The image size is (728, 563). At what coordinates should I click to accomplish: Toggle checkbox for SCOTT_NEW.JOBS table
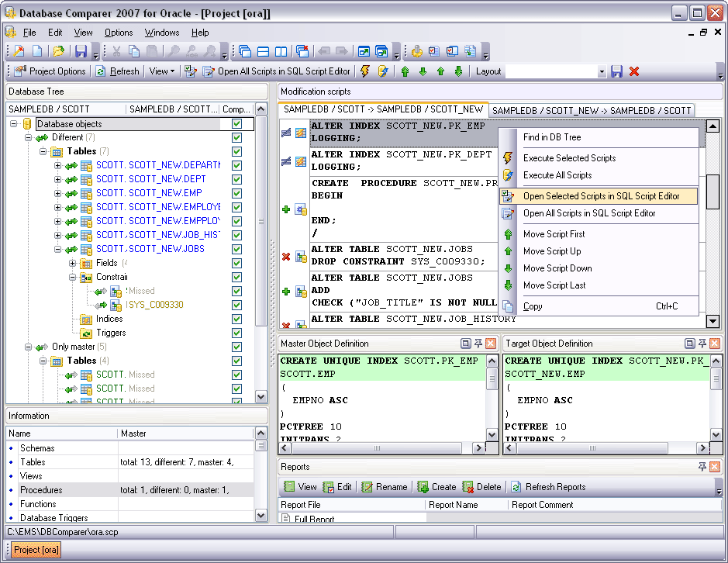coord(236,249)
